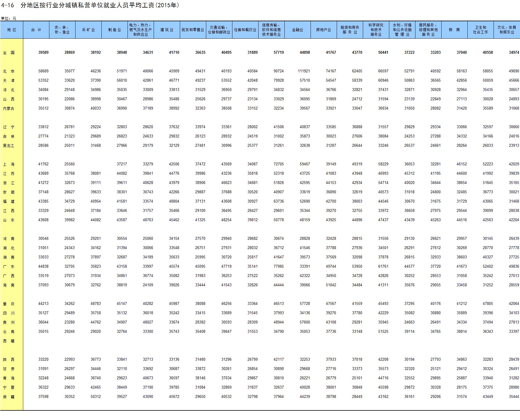The width and height of the screenshot is (520, 420).
Task: Select Guangdong value 77985
Action: pyautogui.click(x=279, y=267)
